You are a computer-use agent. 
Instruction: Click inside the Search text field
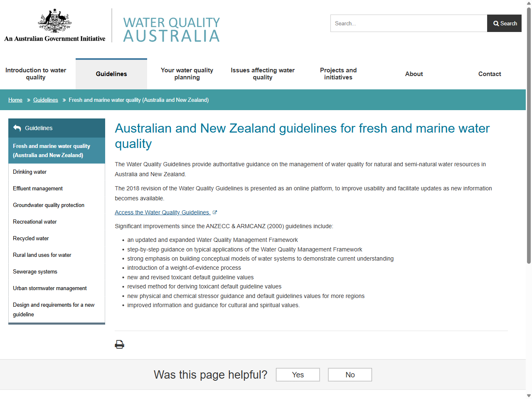(x=409, y=23)
